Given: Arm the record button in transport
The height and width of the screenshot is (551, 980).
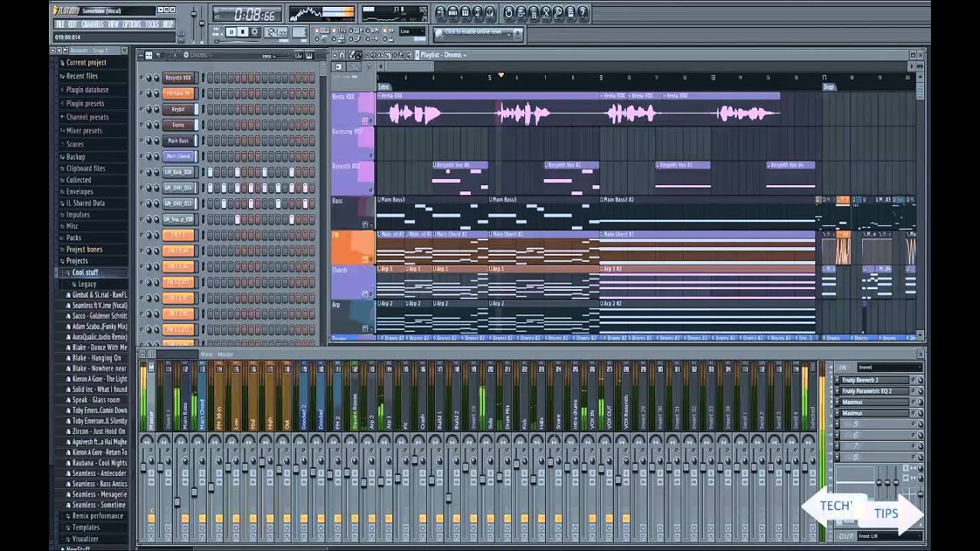Looking at the screenshot, I should 255,31.
